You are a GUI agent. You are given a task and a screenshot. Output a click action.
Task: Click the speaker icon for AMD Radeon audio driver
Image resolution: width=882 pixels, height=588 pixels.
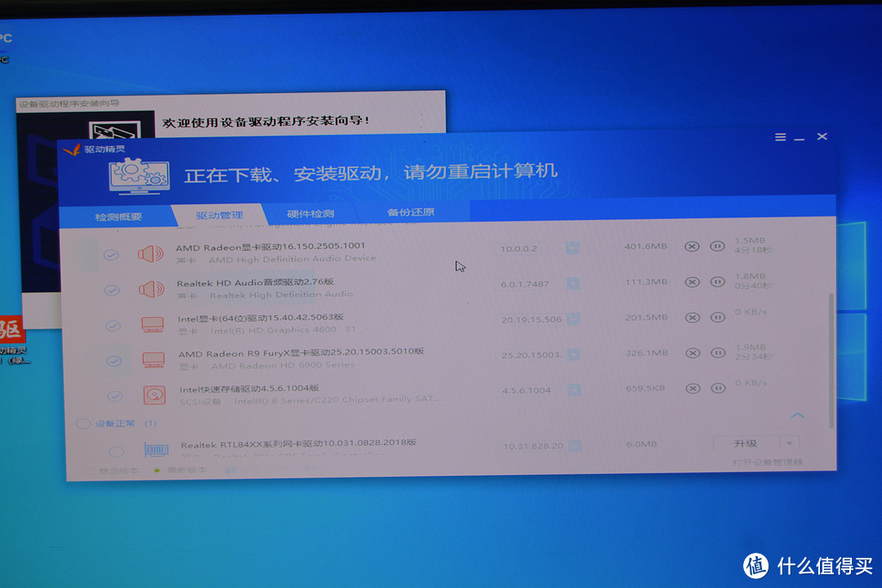click(152, 252)
